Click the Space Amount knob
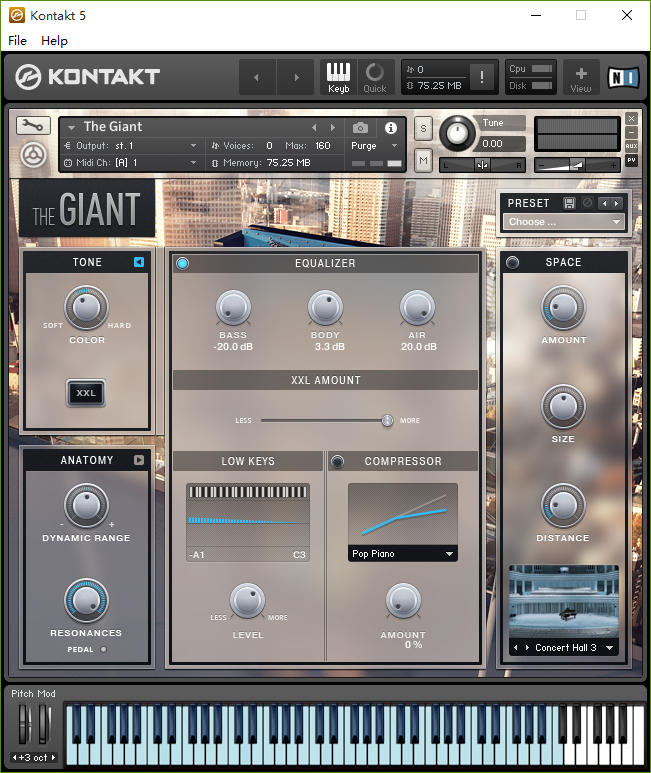Viewport: 651px width, 773px height. click(563, 308)
